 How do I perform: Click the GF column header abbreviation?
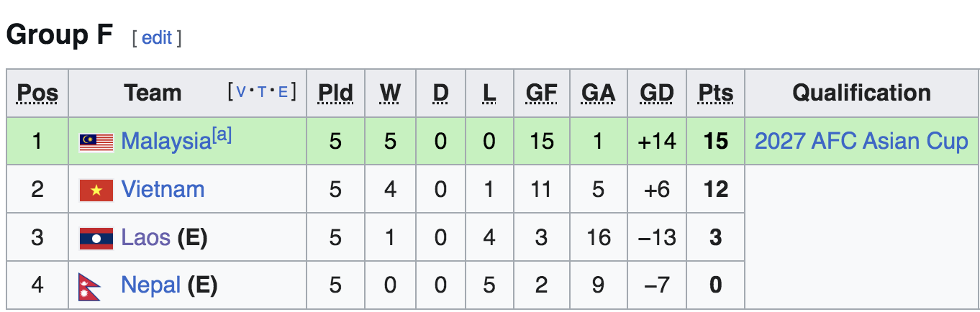click(x=541, y=93)
